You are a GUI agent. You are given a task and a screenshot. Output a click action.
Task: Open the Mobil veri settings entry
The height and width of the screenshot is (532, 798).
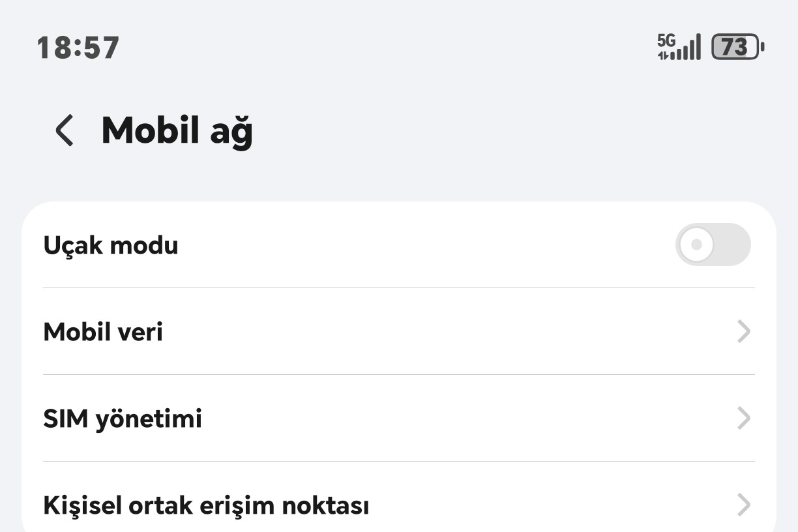click(103, 332)
